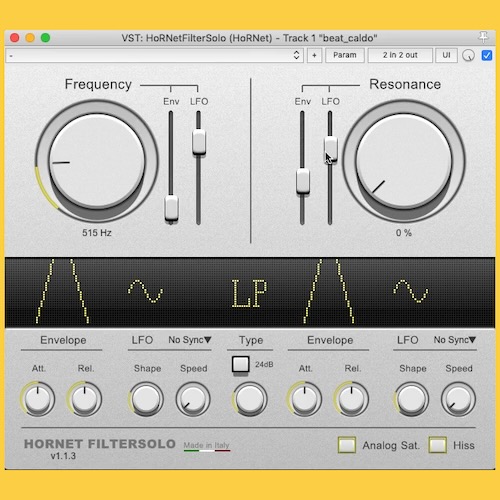Toggle the plugin bypass checkbox in header

[x=487, y=55]
